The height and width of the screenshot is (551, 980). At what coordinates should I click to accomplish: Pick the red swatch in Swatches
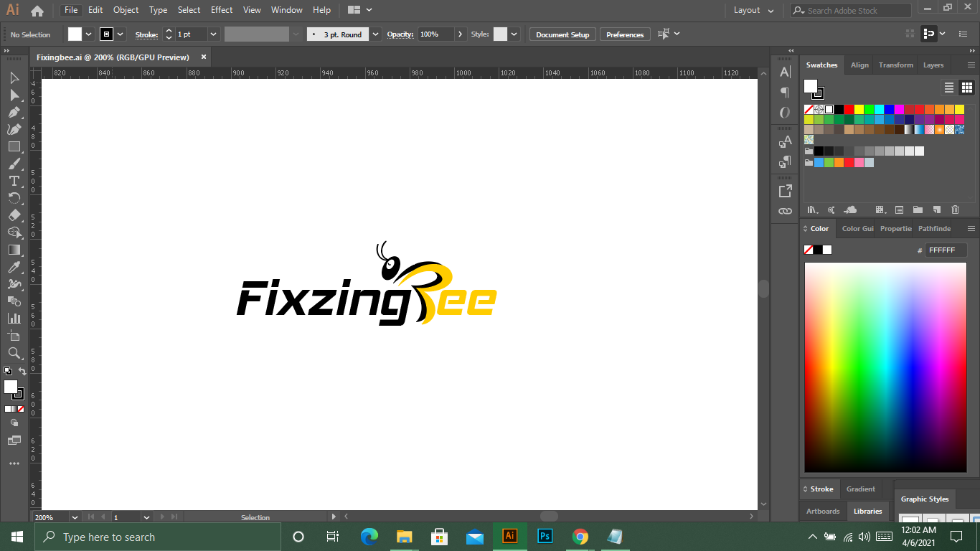point(849,109)
